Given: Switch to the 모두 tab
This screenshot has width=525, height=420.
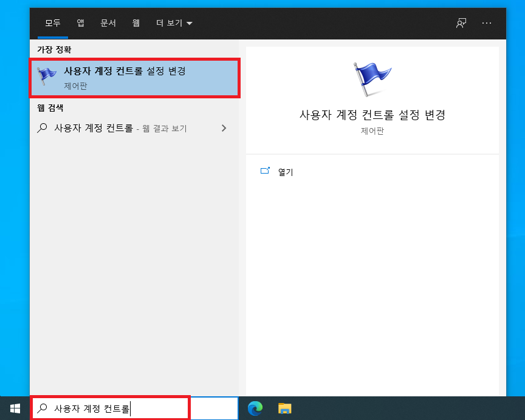Looking at the screenshot, I should coord(53,23).
